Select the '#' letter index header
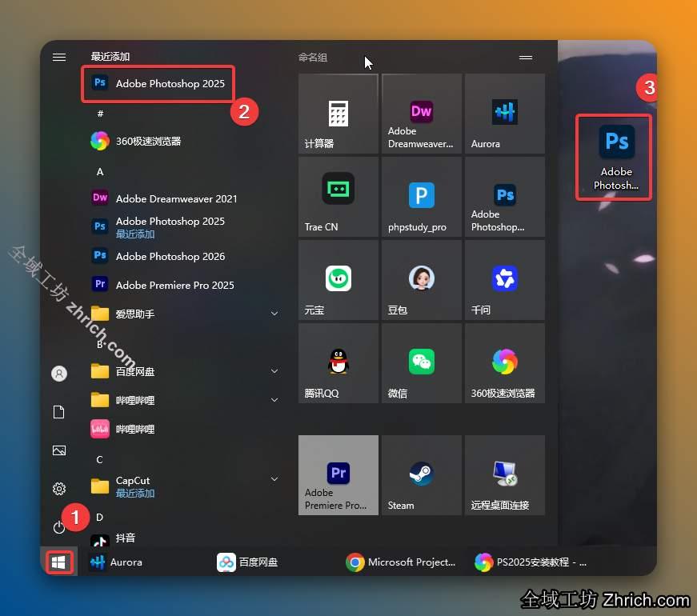 (101, 114)
